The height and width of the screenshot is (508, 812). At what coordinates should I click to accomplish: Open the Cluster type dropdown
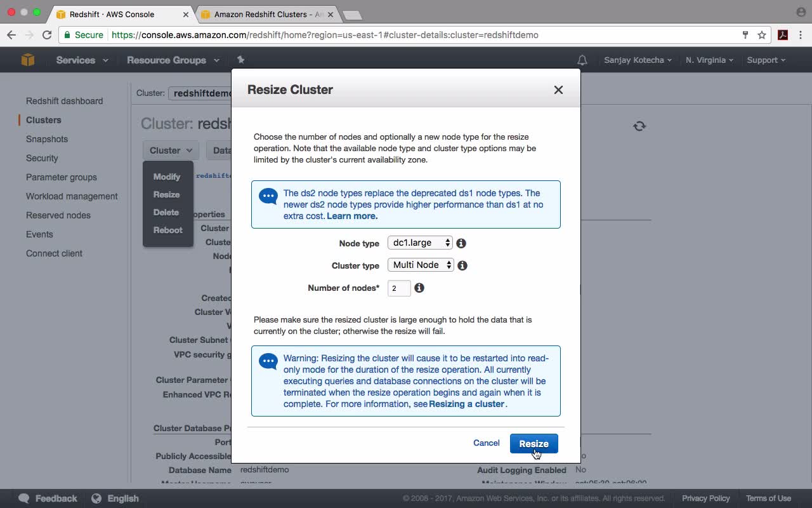point(421,265)
